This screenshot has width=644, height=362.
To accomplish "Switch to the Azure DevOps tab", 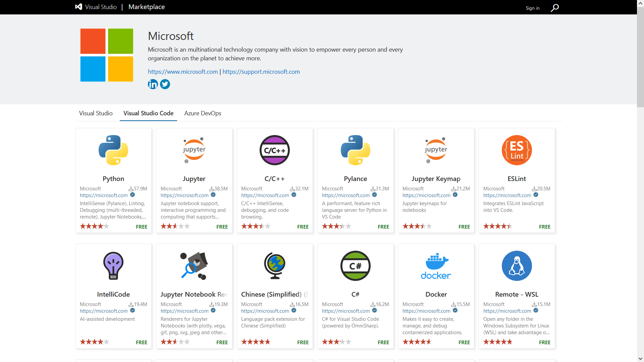I will click(x=203, y=113).
